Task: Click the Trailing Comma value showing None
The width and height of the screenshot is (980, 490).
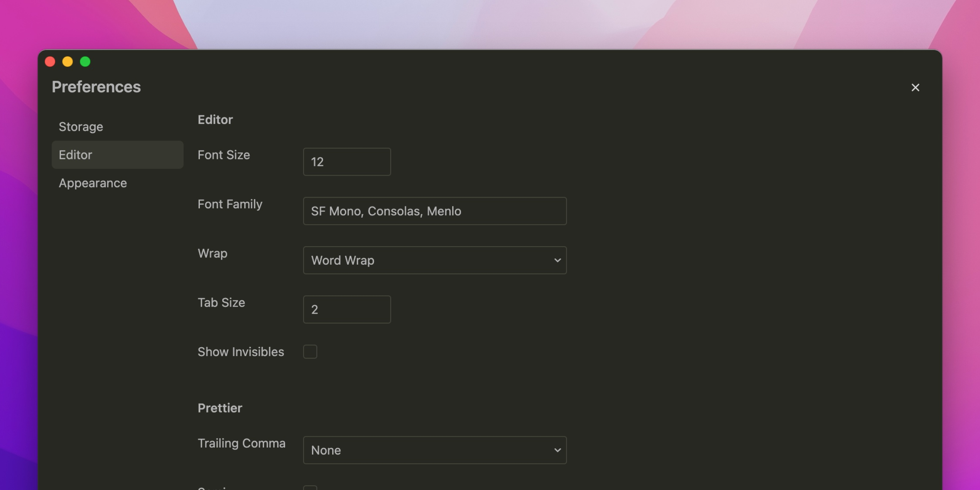Action: coord(435,450)
